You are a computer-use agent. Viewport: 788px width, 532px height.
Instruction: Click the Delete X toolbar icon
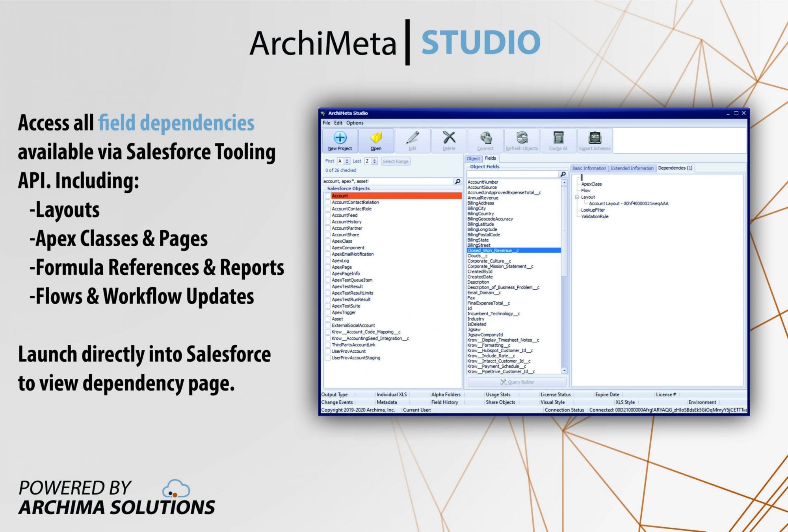(449, 138)
